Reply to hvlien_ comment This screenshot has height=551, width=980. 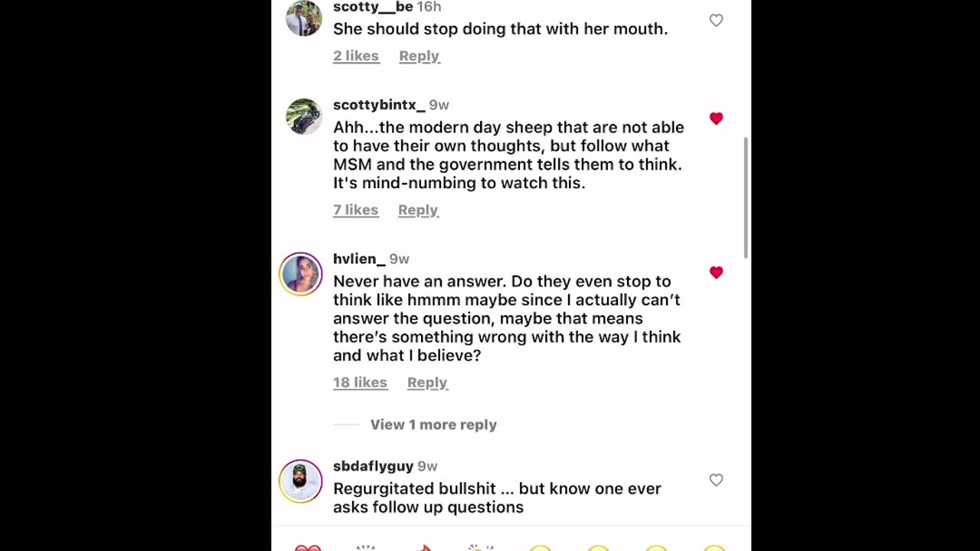coord(427,383)
